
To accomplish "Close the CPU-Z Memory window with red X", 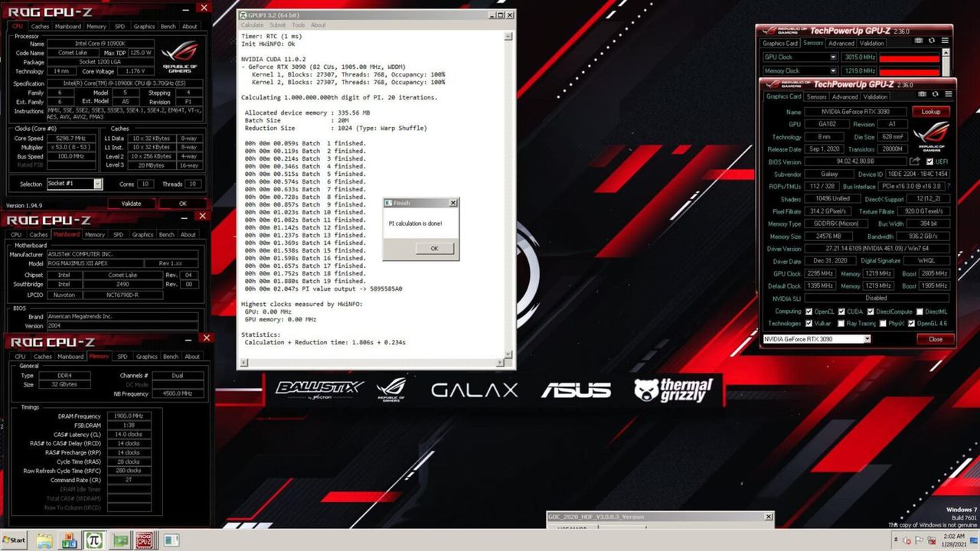I will click(207, 337).
